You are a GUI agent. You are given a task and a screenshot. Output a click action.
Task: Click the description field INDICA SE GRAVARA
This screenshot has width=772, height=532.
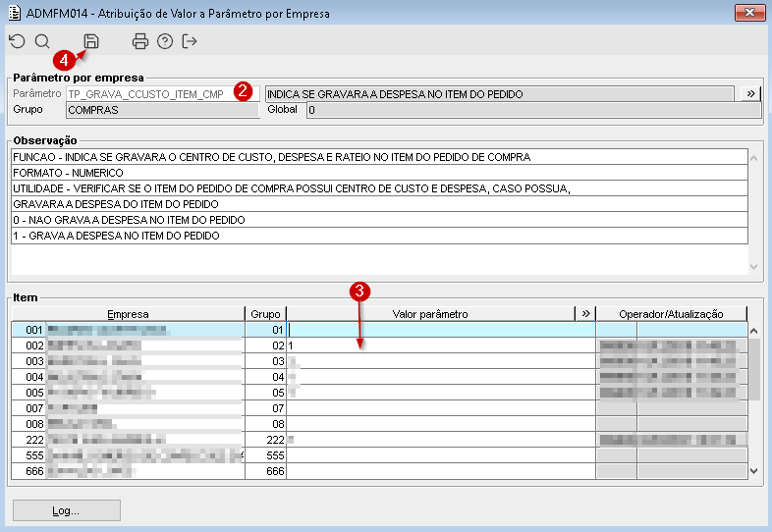point(499,94)
